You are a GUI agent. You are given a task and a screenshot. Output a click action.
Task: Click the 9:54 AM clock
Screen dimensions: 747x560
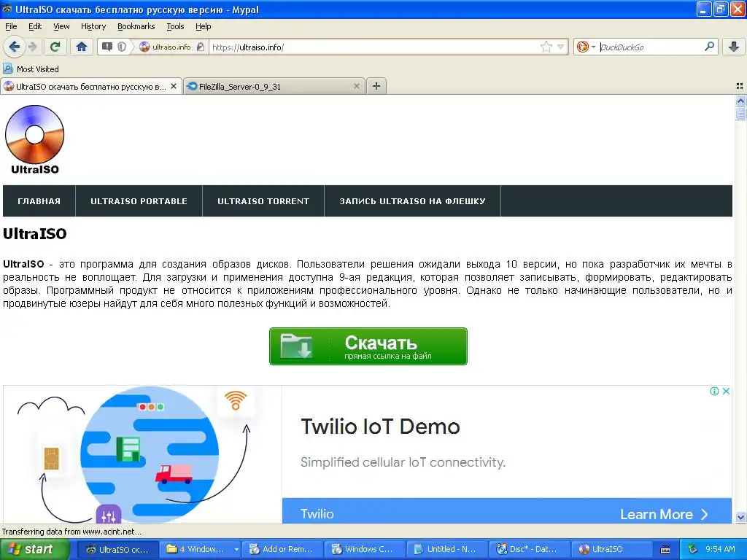(720, 549)
